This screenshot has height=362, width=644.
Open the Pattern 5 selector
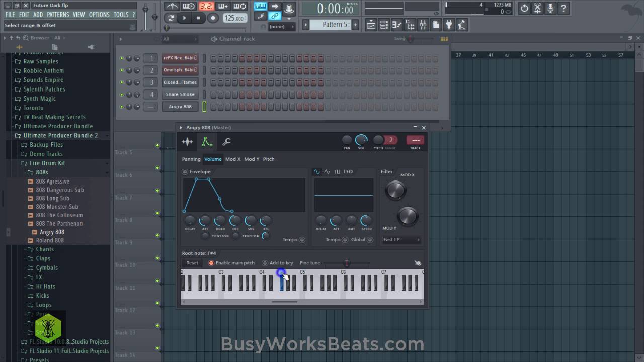[330, 25]
